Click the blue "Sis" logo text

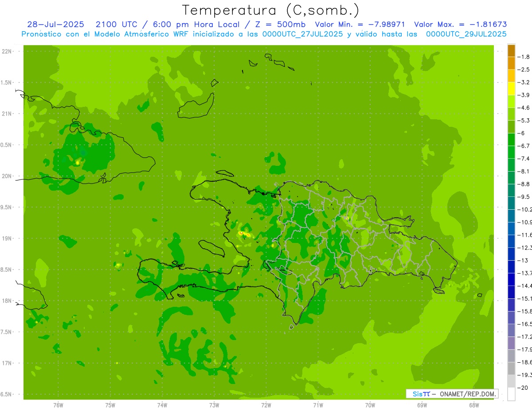click(417, 394)
